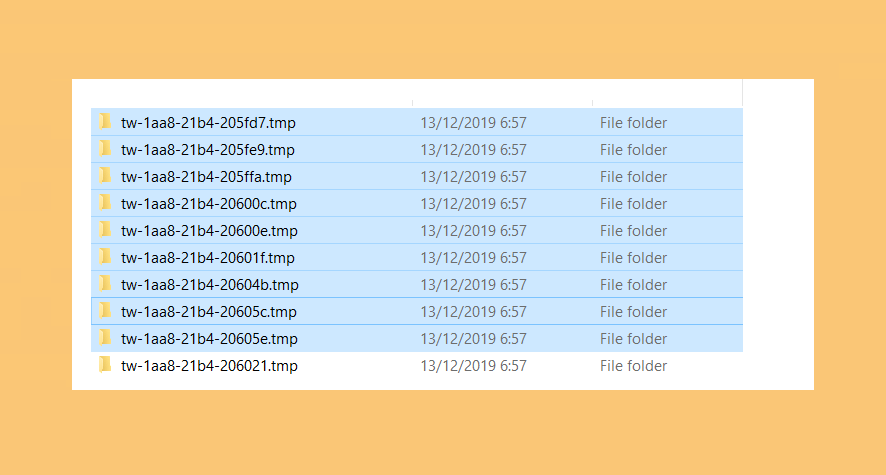The height and width of the screenshot is (475, 886).
Task: Click folder icon of tw-1aa8-21b4-205fe9.tmp
Action: (x=105, y=149)
